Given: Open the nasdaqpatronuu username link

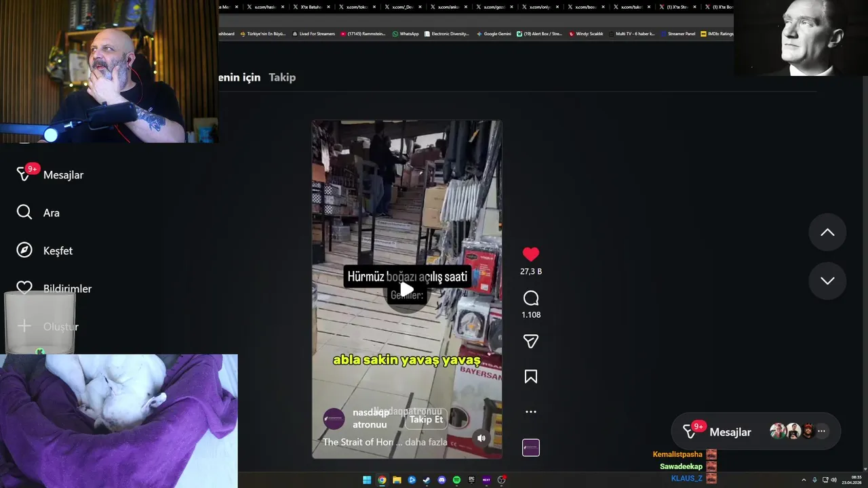Looking at the screenshot, I should pyautogui.click(x=371, y=418).
